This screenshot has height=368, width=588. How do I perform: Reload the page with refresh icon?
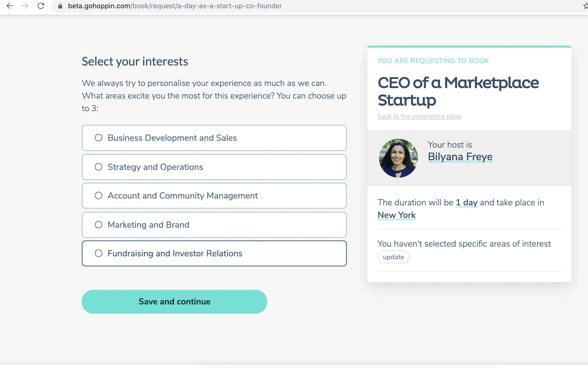(41, 6)
